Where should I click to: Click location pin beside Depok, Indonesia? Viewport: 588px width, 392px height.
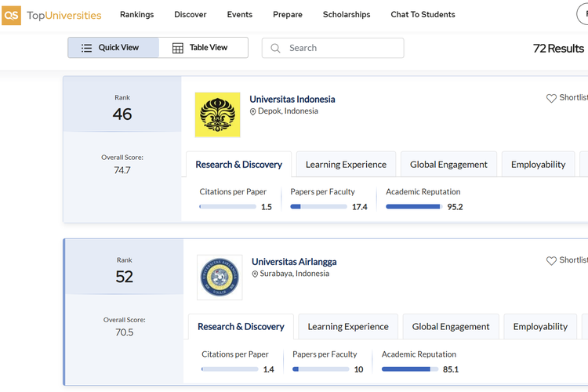pyautogui.click(x=253, y=112)
